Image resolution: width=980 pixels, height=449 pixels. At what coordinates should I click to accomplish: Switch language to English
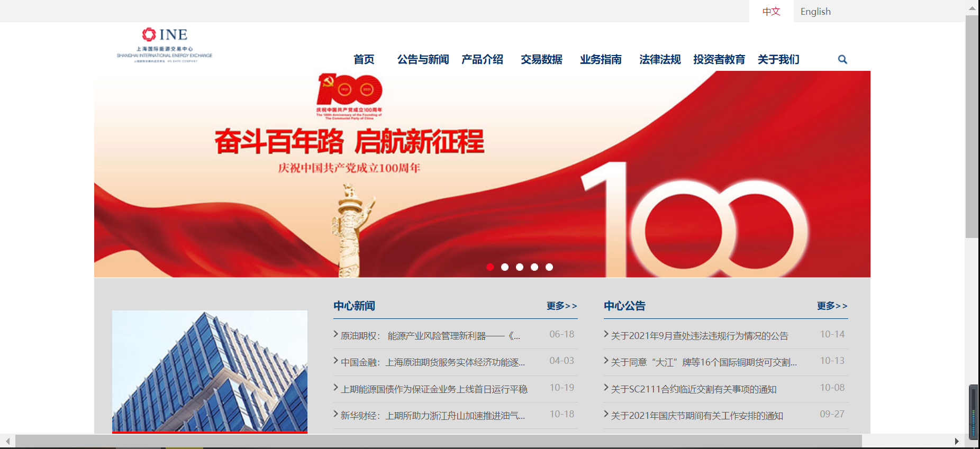815,12
